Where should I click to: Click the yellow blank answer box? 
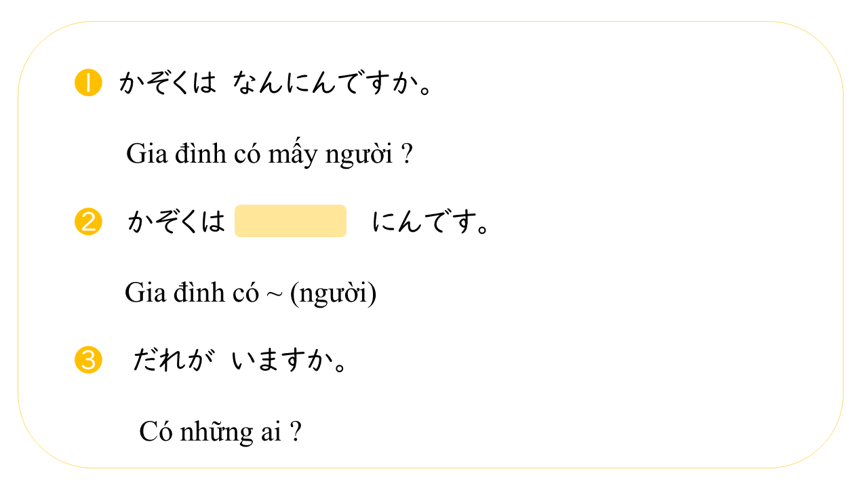[290, 221]
